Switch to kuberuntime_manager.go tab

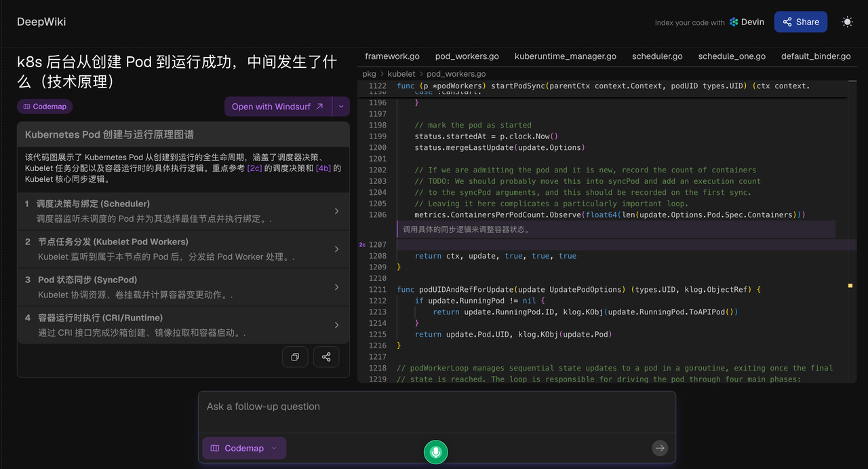[x=566, y=56]
